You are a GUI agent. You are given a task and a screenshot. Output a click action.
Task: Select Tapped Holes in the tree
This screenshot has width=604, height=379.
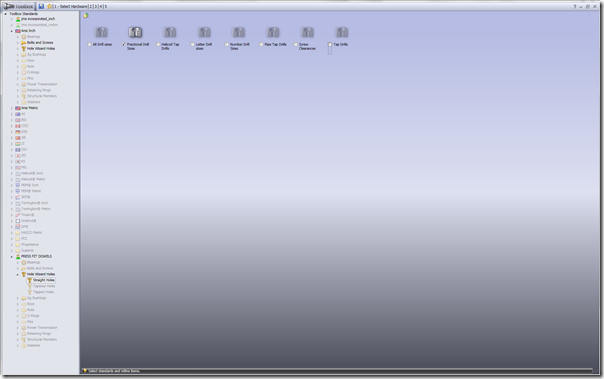coord(43,292)
